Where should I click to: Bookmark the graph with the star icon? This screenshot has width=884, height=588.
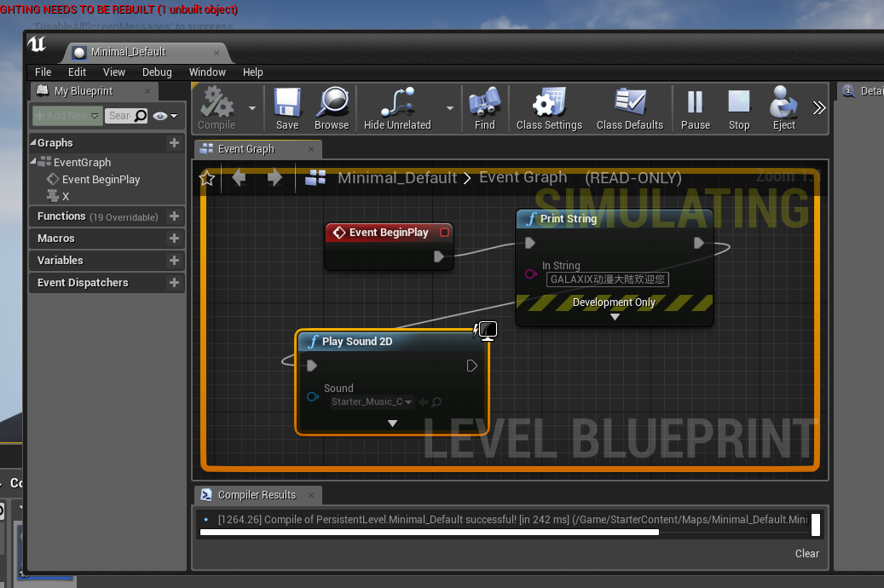click(206, 178)
